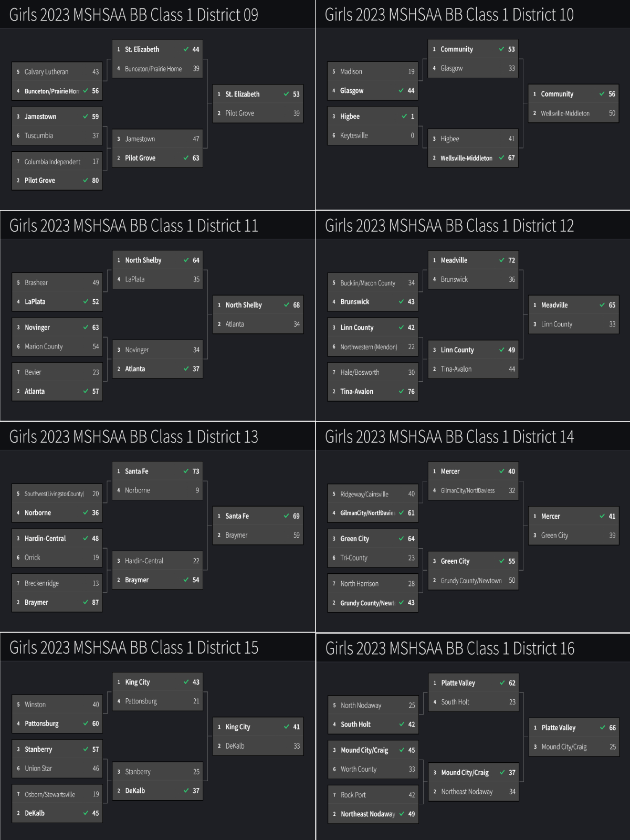Viewport: 630px width, 840px height.
Task: Click checkmark next to Pattonsburg's 60 score
Action: 86,723
